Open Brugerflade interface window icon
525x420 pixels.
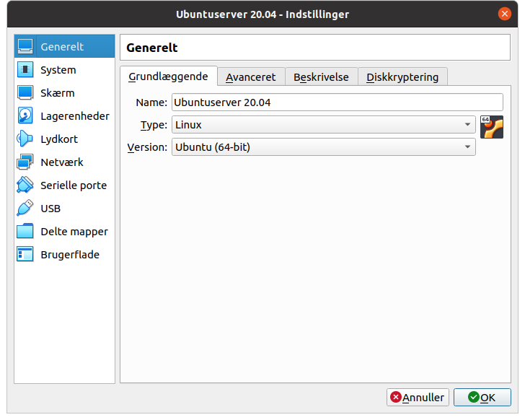25,254
